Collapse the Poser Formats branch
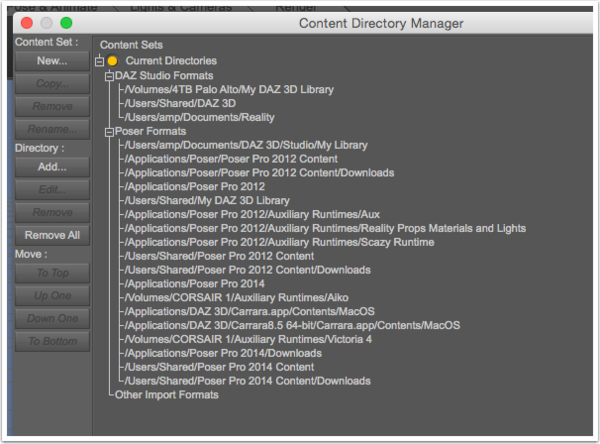600x444 pixels. click(109, 132)
